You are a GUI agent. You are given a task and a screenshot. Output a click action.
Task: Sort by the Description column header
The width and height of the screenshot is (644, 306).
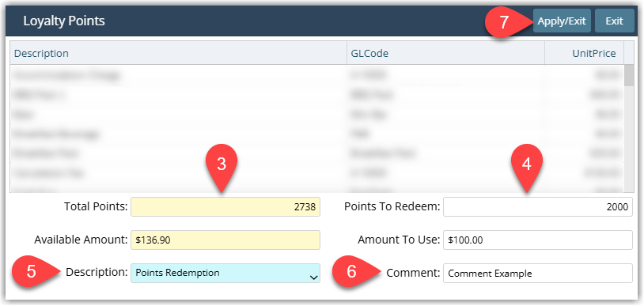179,53
